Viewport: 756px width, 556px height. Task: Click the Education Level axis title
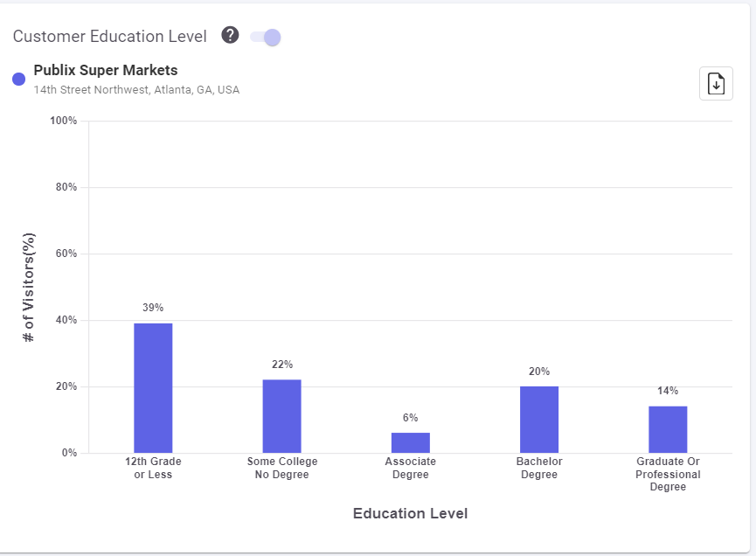(410, 514)
